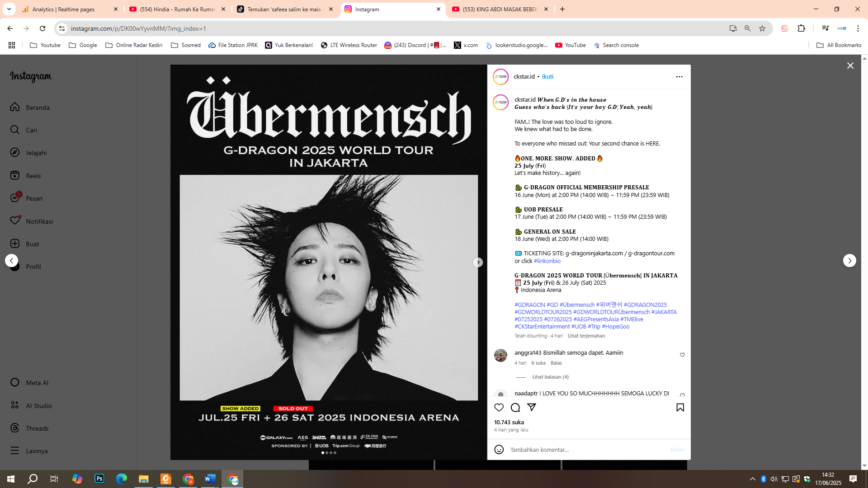Open the browser zoom magnifier icon

[x=747, y=28]
